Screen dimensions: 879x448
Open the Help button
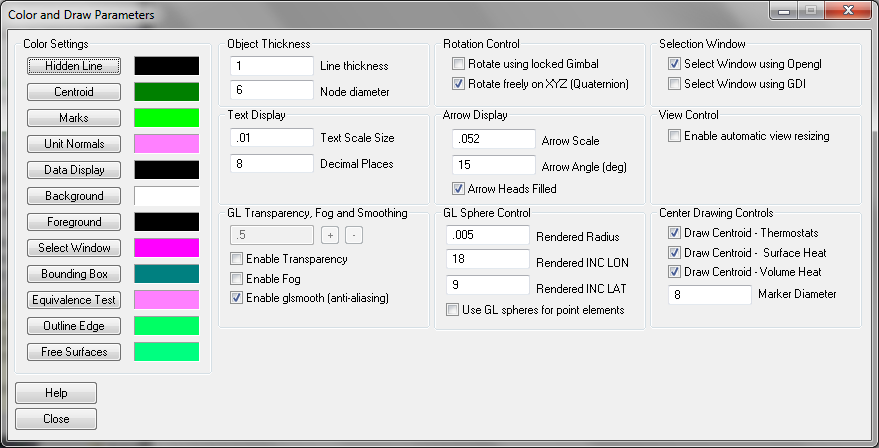[56, 393]
